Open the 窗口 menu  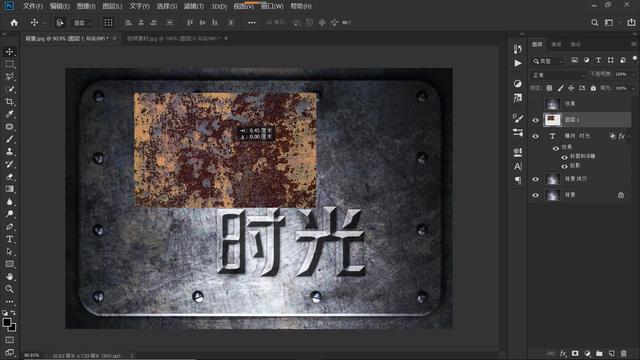coord(272,6)
